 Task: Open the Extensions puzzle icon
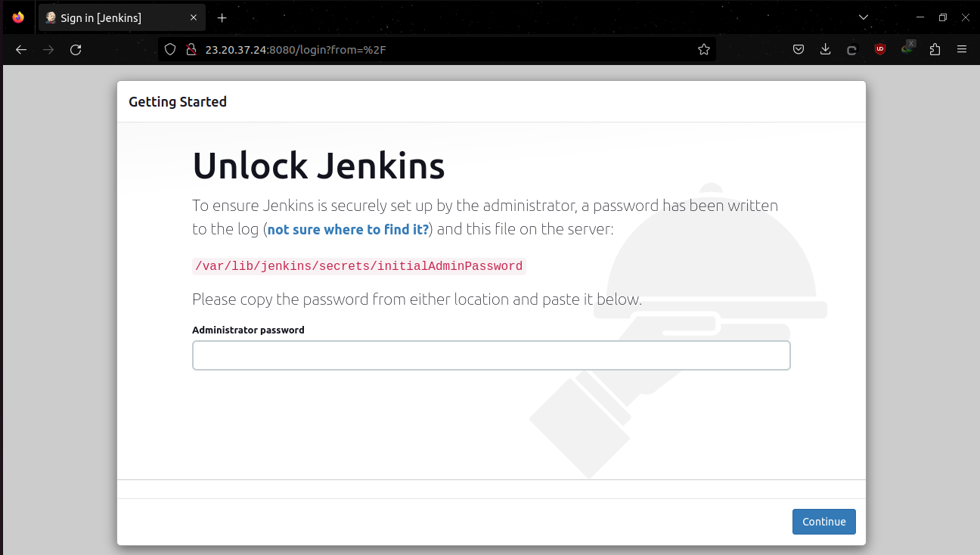[x=935, y=49]
